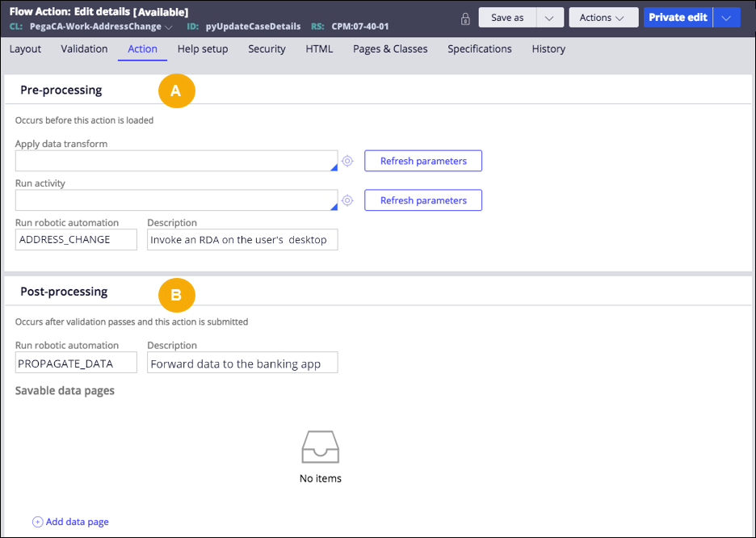Click the PROPAGATE_DATA robotic automation field
Image resolution: width=756 pixels, height=538 pixels.
76,363
